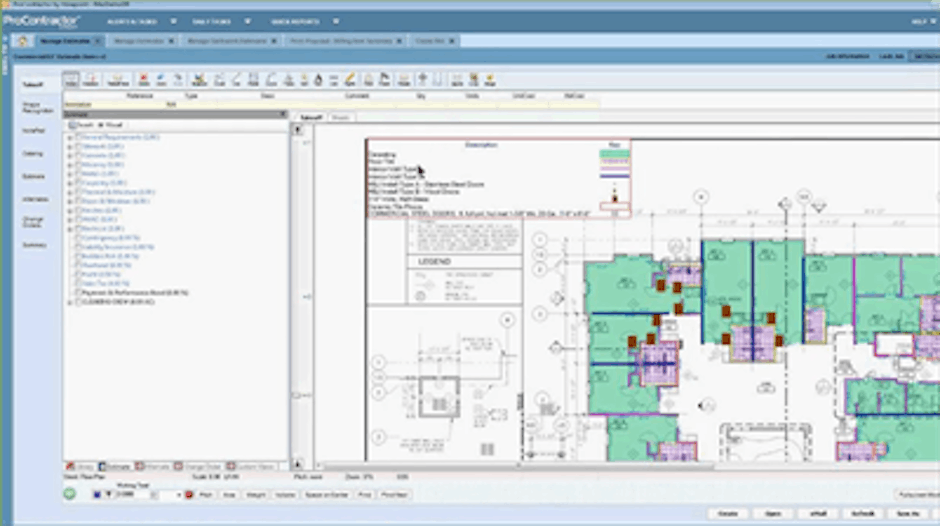Tick the Payment & Performance Bond checkbox
This screenshot has width=940, height=526.
click(x=78, y=293)
